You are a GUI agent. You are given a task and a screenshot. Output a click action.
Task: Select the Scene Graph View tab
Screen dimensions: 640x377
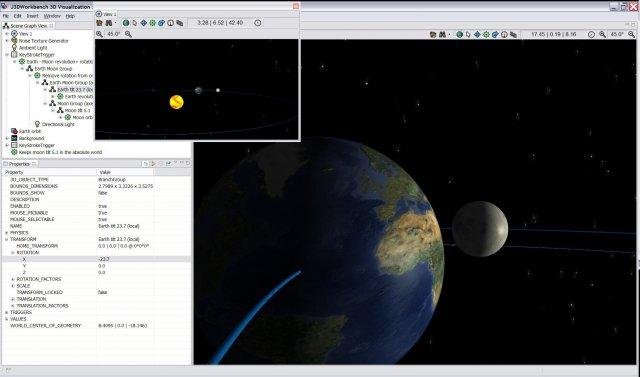29,26
